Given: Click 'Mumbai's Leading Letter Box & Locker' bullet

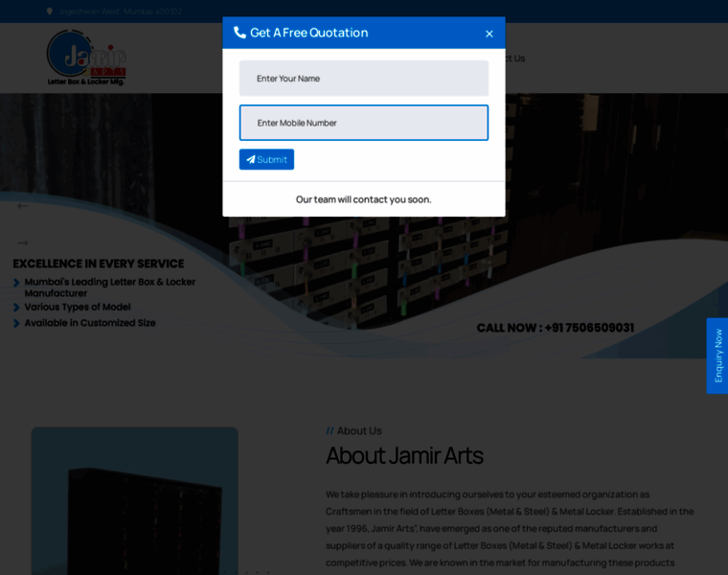Looking at the screenshot, I should (x=110, y=287).
